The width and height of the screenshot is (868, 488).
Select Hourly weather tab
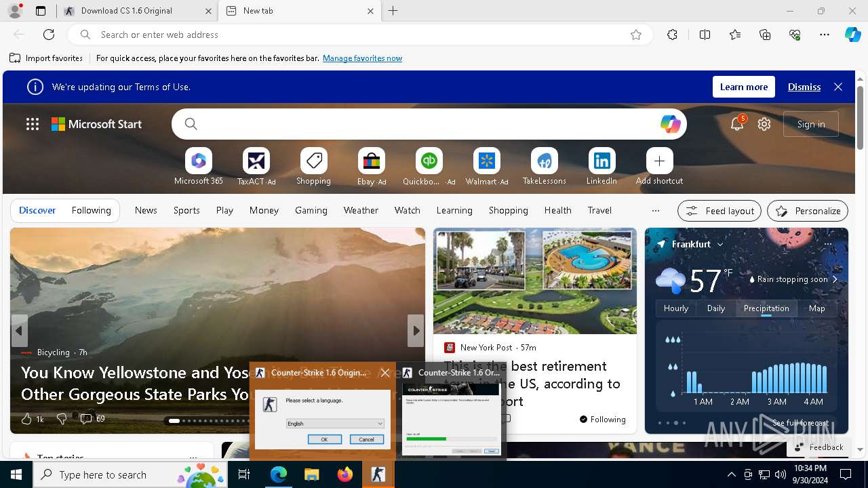676,308
